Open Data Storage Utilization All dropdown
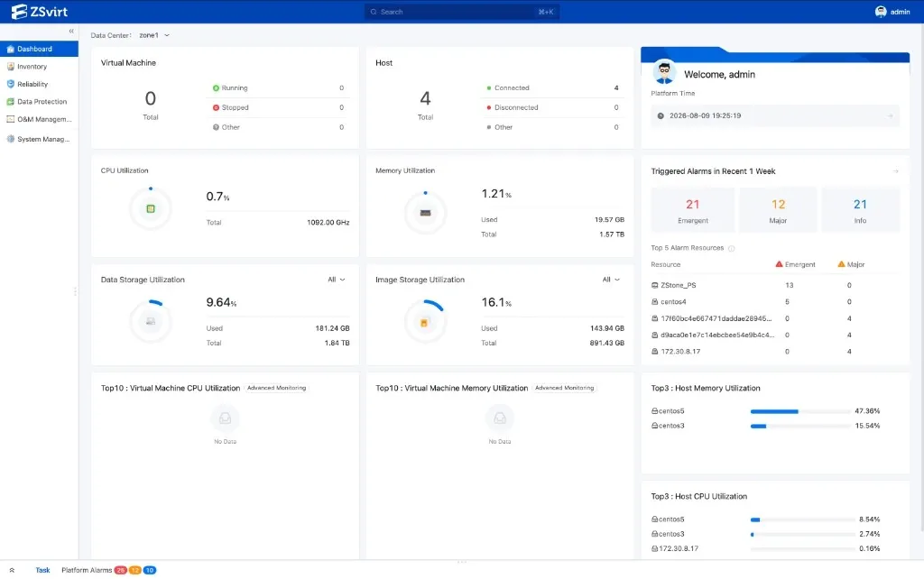Image resolution: width=924 pixels, height=579 pixels. point(337,280)
